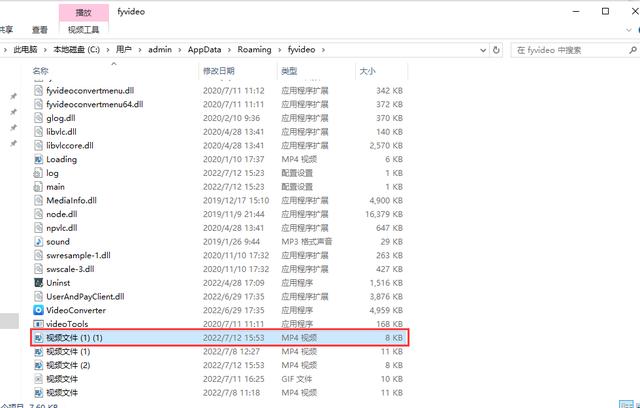This screenshot has width=640, height=408.
Task: Click the search magnifier icon
Action: point(632,50)
